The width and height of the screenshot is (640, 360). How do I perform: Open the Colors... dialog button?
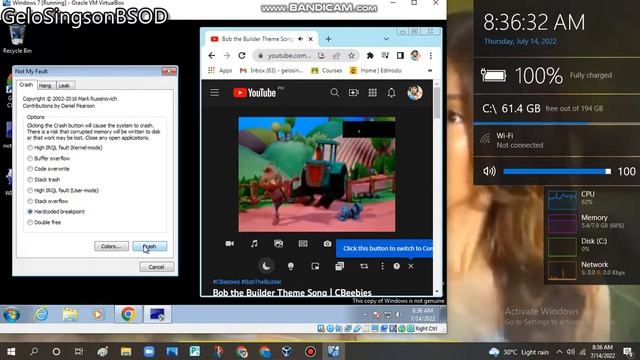(x=111, y=247)
